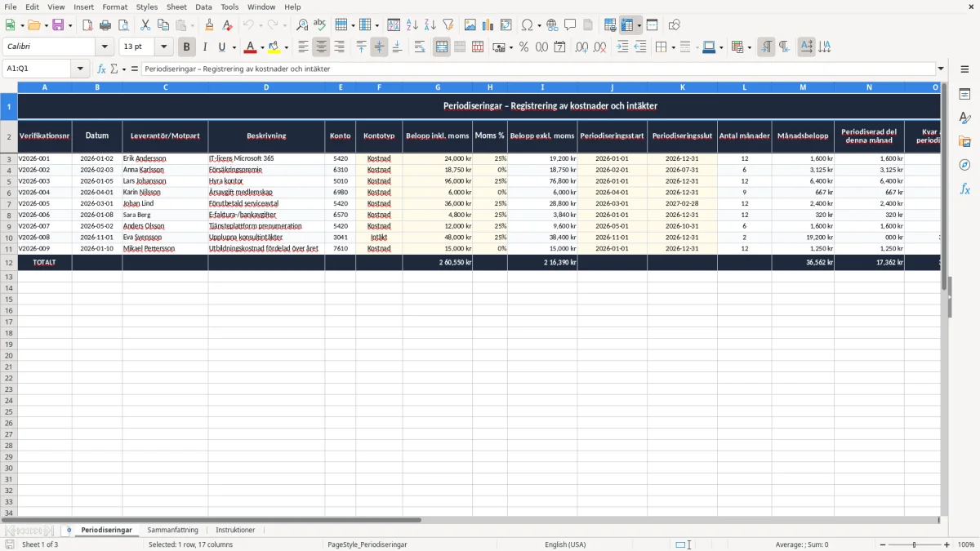
Task: Export the sheet directly as PDF
Action: pos(87,25)
